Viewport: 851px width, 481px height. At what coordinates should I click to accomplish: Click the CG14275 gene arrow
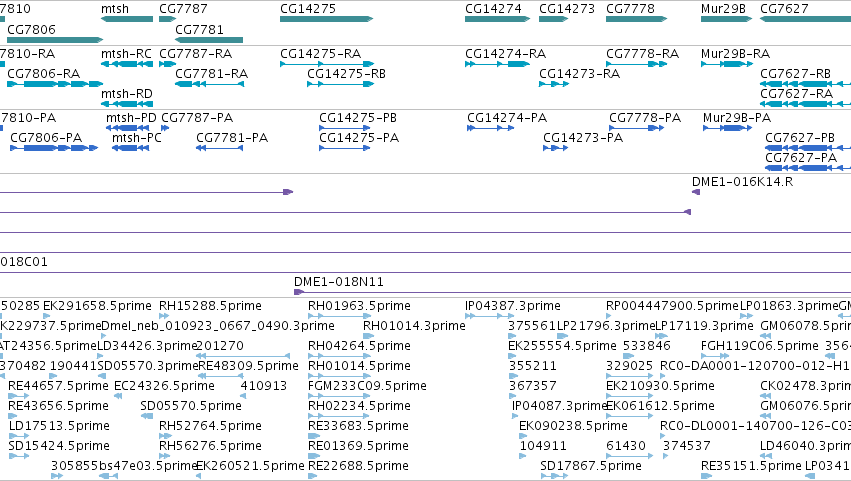pos(327,19)
